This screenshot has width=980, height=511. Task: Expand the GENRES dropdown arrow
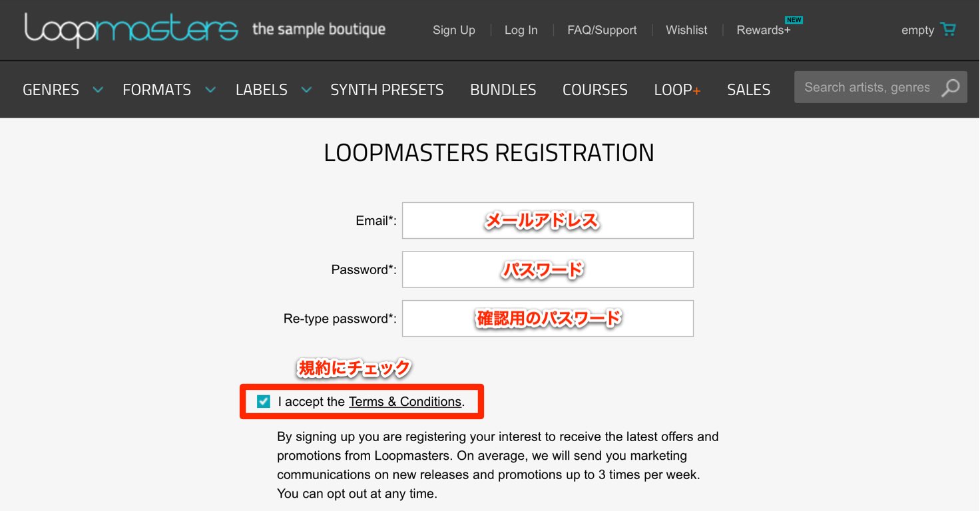click(98, 89)
